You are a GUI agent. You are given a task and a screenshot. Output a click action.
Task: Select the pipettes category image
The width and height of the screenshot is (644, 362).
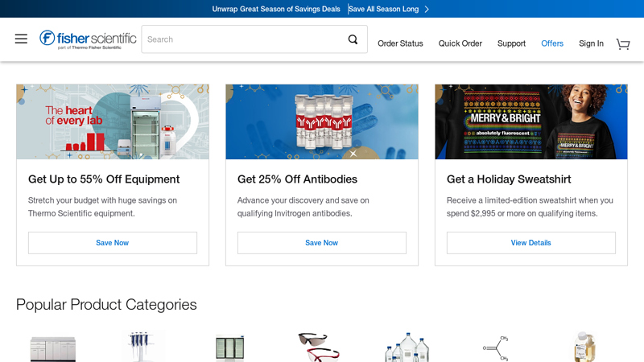[143, 348]
